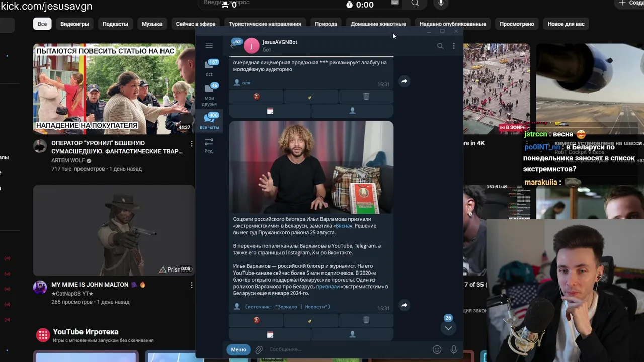Open ARTEM WOLF channel link

click(x=68, y=161)
